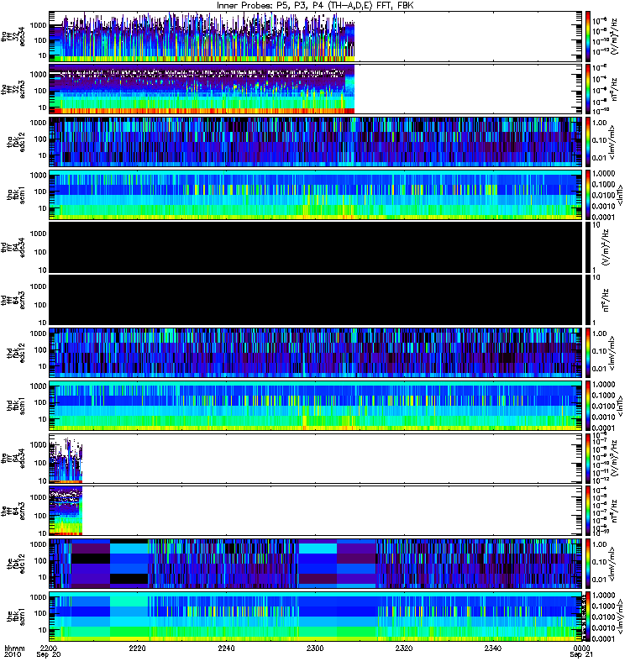The image size is (630, 672).
Task: Select the 'thd fff 64 scm3' panel label
Action: click(x=13, y=300)
